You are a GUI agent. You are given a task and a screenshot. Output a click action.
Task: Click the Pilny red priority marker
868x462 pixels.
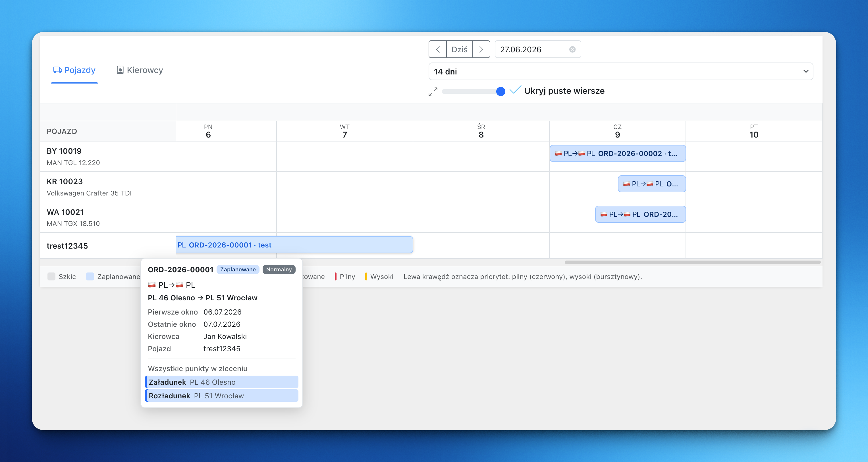(336, 276)
